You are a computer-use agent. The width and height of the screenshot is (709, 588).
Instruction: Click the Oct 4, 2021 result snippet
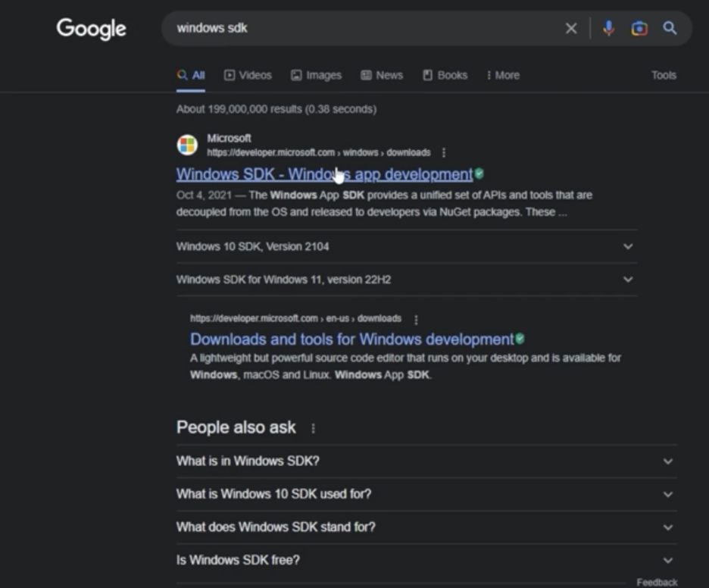pos(384,204)
